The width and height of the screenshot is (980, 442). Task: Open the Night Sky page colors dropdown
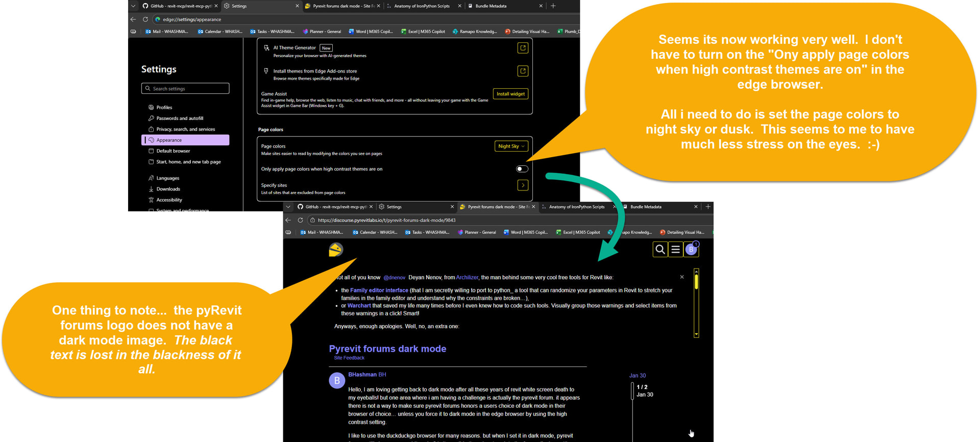coord(511,146)
